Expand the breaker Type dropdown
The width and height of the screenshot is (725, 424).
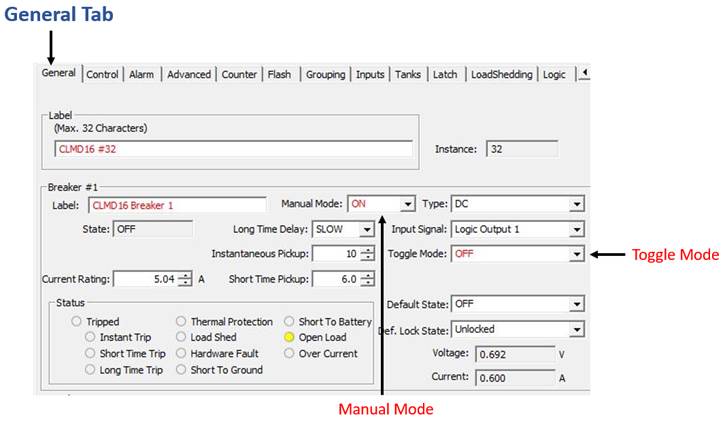pos(576,204)
